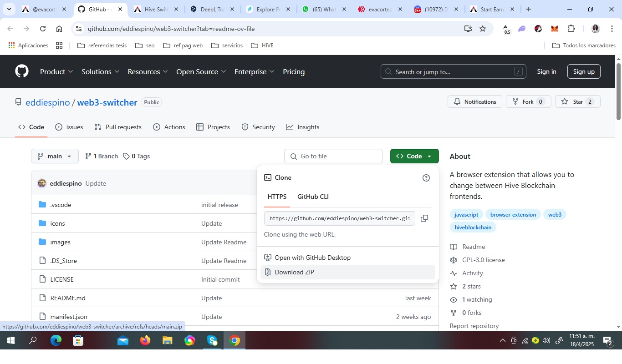This screenshot has height=364, width=622.
Task: Switch to the GitHub CLI tab
Action: (313, 197)
